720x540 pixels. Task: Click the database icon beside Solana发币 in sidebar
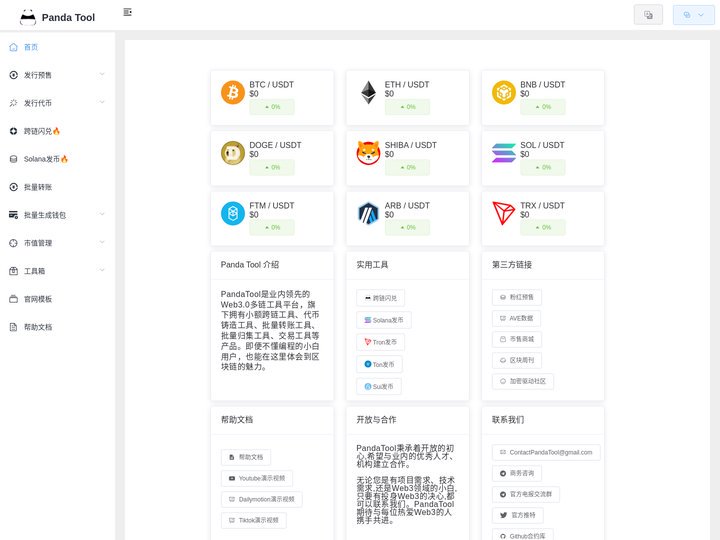pos(13,159)
